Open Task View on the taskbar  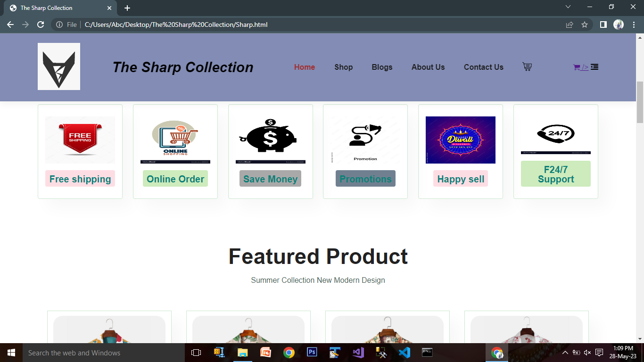tap(196, 353)
